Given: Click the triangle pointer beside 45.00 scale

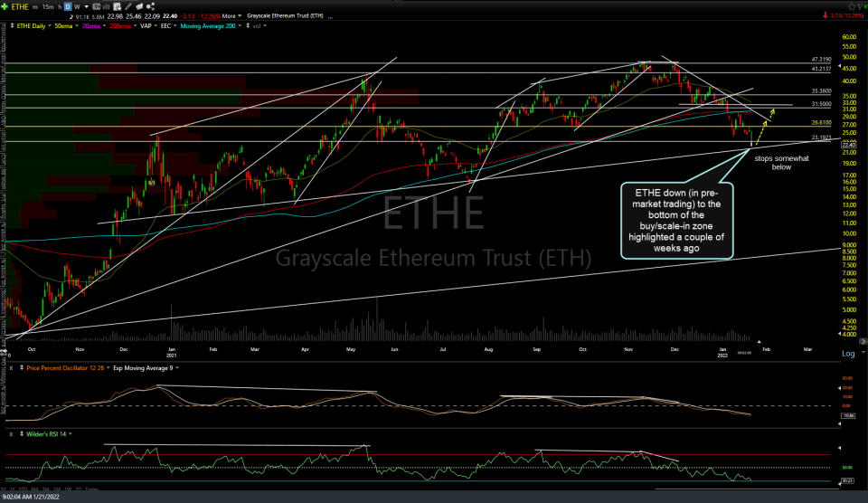Looking at the screenshot, I should coord(839,66).
